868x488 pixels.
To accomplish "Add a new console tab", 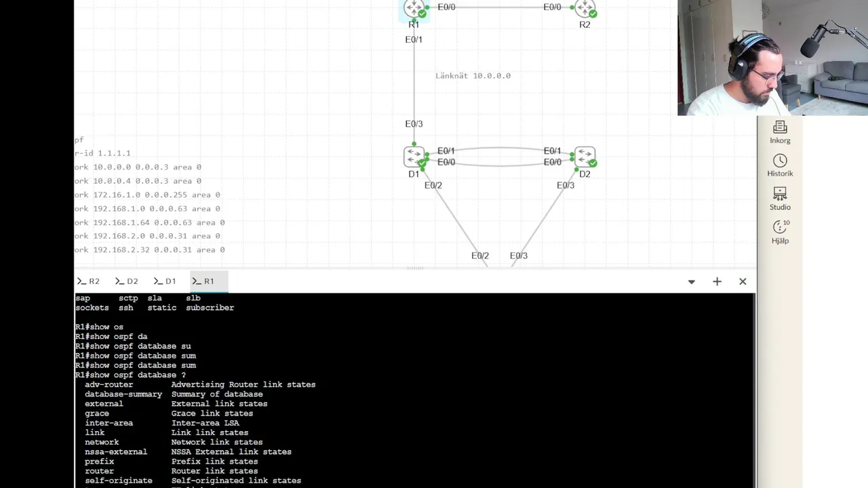I will [717, 281].
